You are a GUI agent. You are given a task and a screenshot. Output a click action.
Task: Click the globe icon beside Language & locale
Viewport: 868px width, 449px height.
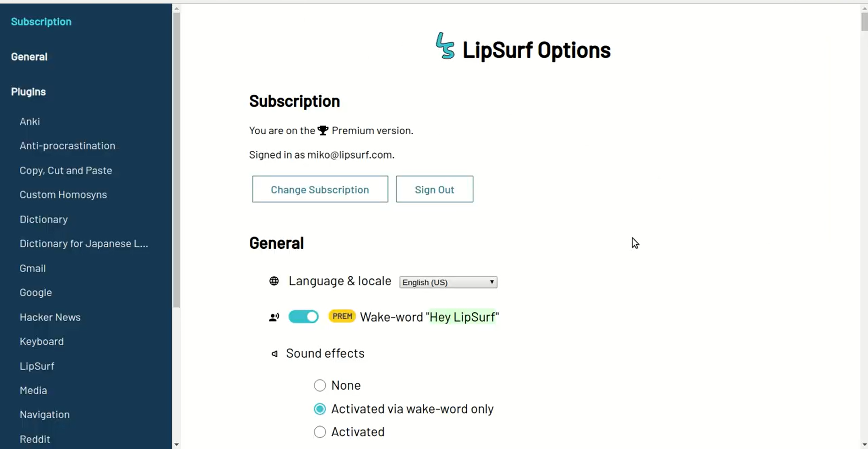[274, 281]
